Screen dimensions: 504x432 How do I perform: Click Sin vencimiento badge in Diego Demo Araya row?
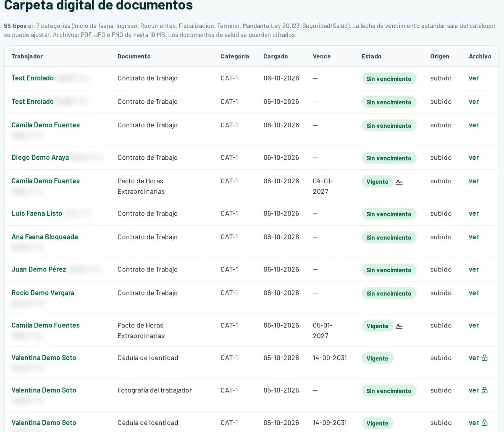pos(389,158)
